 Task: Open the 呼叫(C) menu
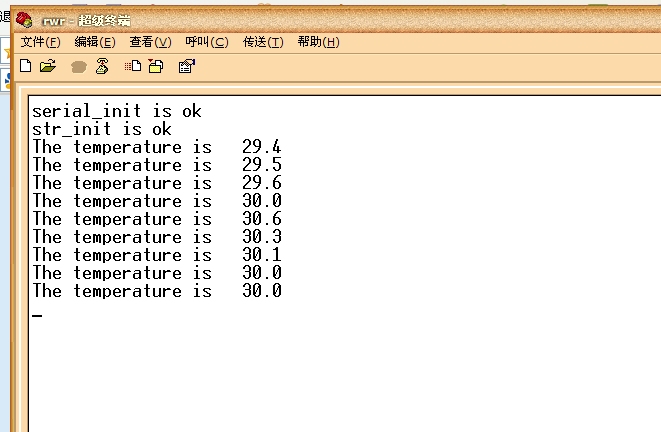point(207,42)
